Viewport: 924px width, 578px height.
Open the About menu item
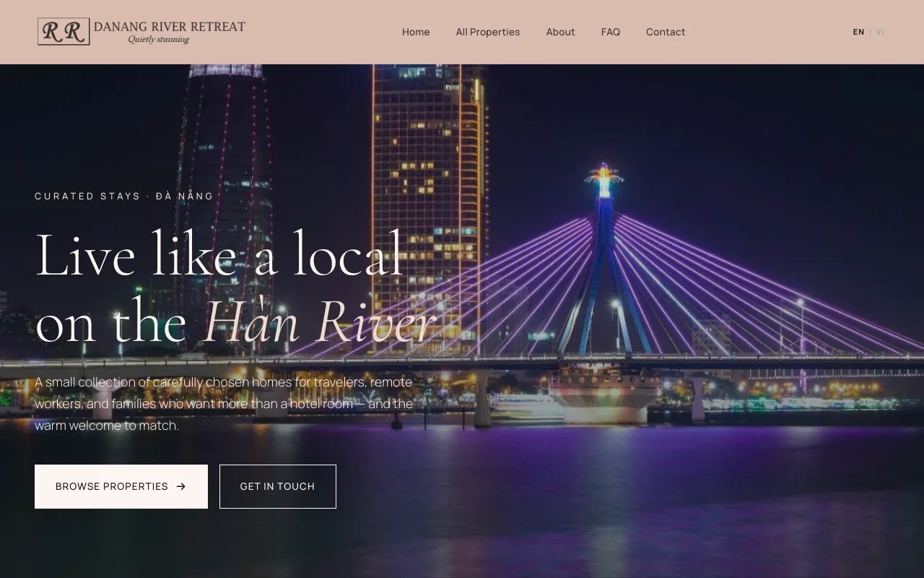coord(560,32)
